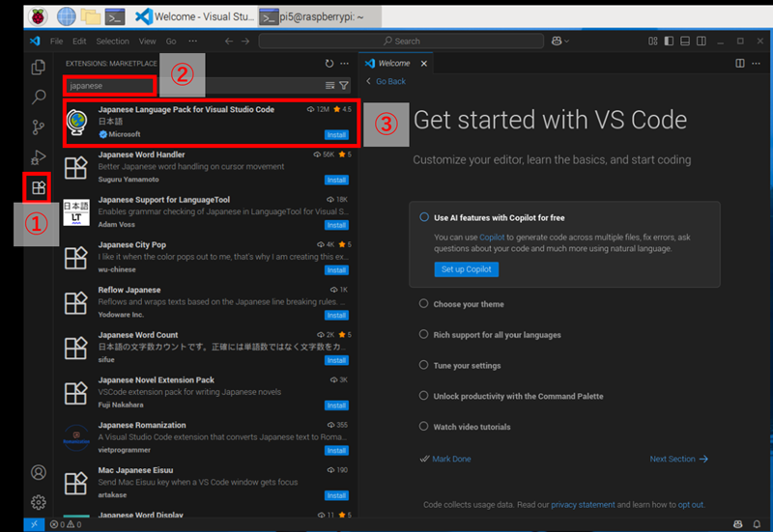The image size is (773, 532).
Task: Navigate forward with the right arrow
Action: [245, 42]
